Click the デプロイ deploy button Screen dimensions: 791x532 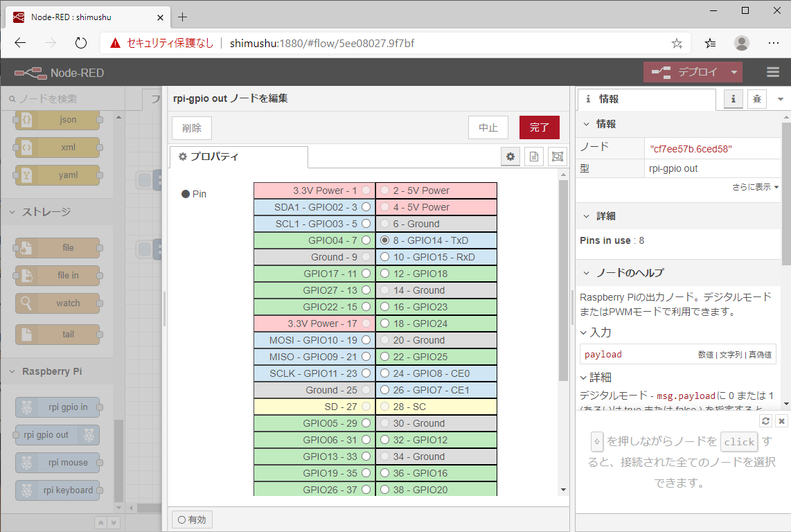[685, 72]
